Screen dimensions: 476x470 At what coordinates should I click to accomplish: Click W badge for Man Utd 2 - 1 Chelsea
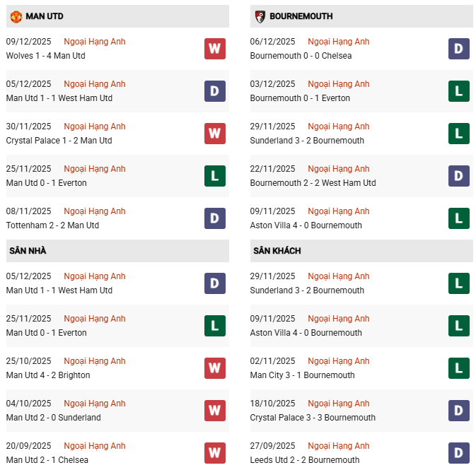(x=215, y=453)
